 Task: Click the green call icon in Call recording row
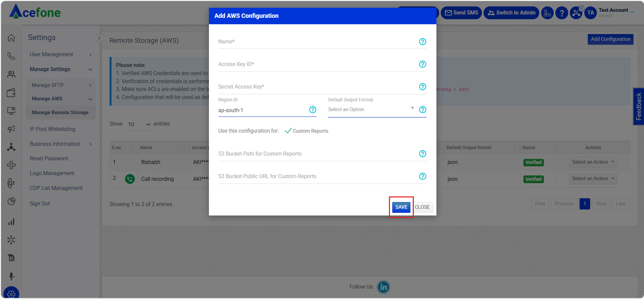(x=130, y=179)
